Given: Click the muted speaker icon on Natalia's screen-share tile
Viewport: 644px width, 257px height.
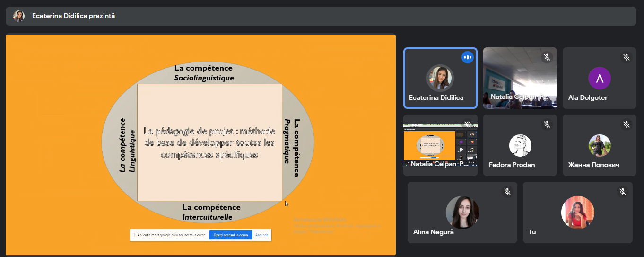Looking at the screenshot, I should (467, 124).
